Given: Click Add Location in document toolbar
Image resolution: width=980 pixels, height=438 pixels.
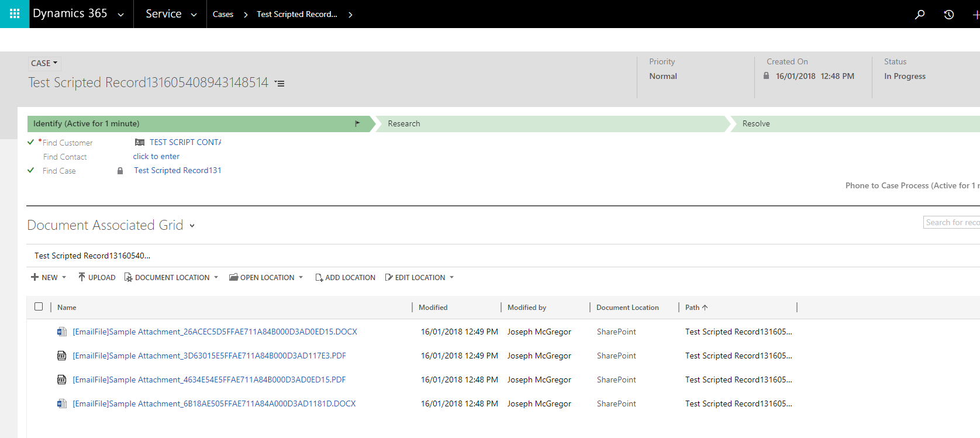Looking at the screenshot, I should point(345,277).
